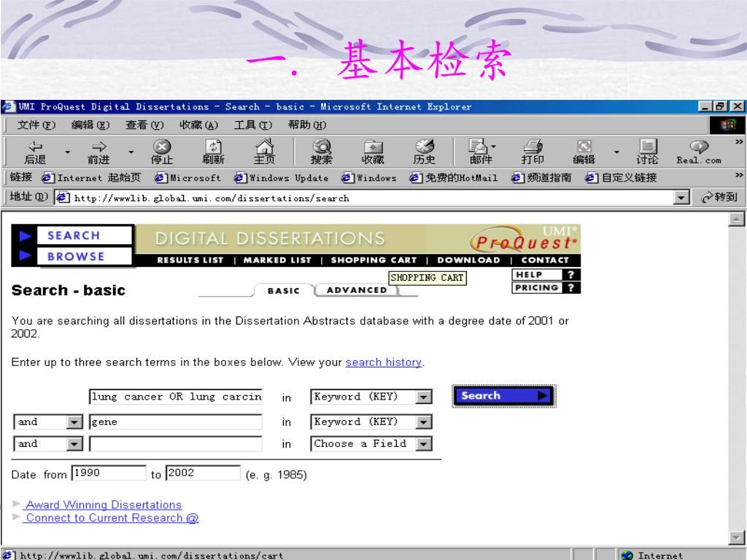Click the PRICING question mark icon
Screen dimensions: 747x560
[x=570, y=287]
